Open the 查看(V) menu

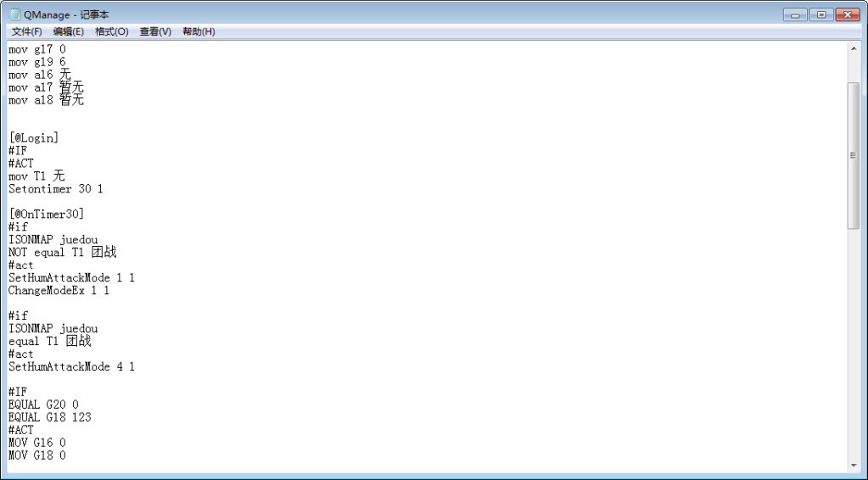coord(155,31)
